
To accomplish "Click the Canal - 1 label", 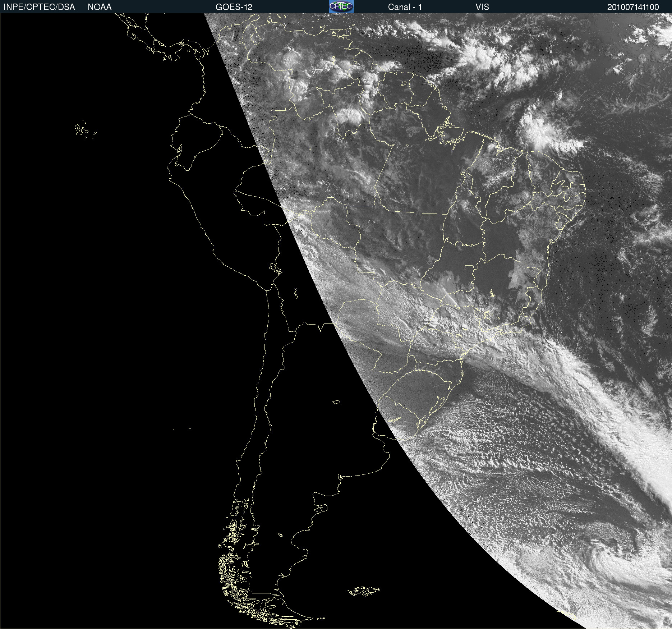I will (405, 7).
